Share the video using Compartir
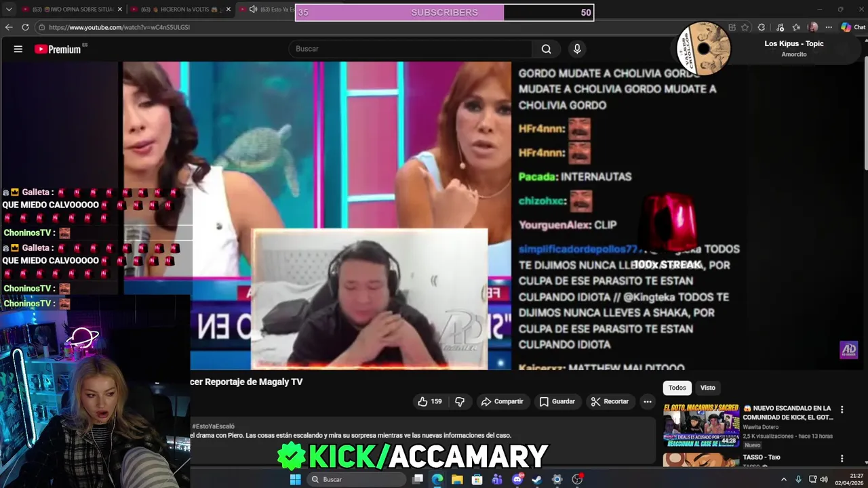Viewport: 868px width, 488px height. (502, 401)
